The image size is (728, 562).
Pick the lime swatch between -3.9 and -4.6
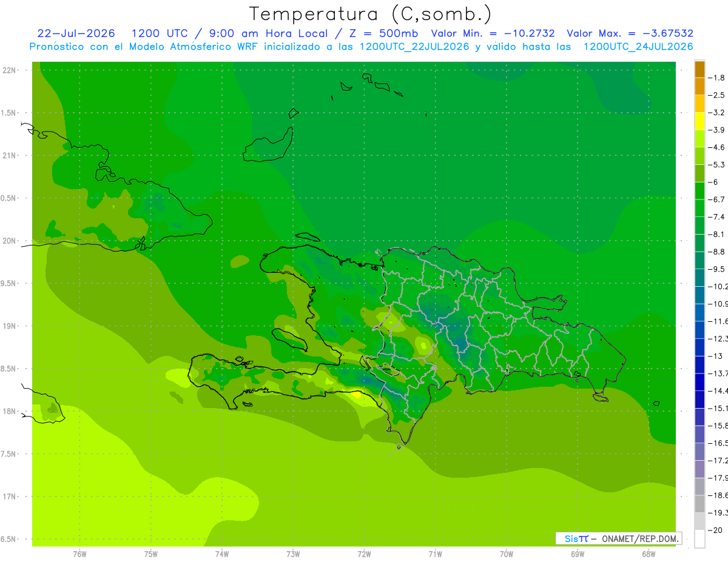tap(699, 138)
